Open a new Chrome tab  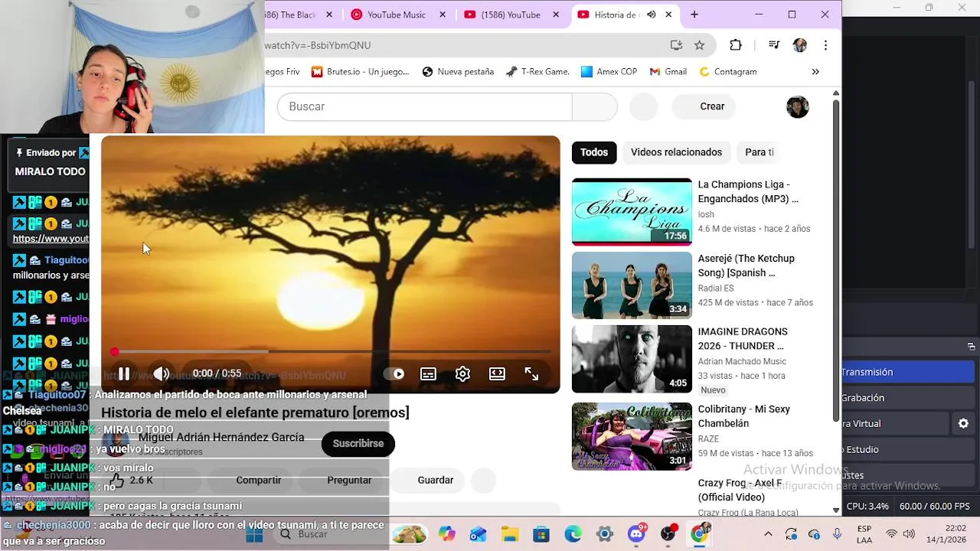694,15
